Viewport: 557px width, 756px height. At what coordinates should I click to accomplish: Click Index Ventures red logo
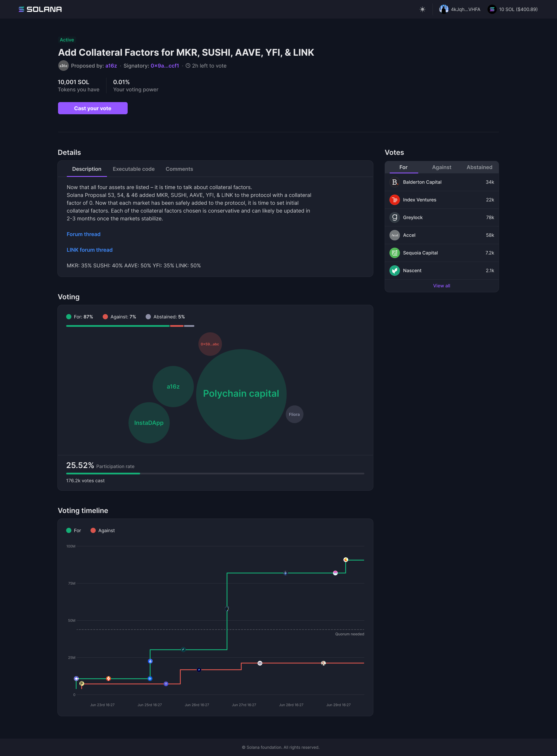[395, 200]
